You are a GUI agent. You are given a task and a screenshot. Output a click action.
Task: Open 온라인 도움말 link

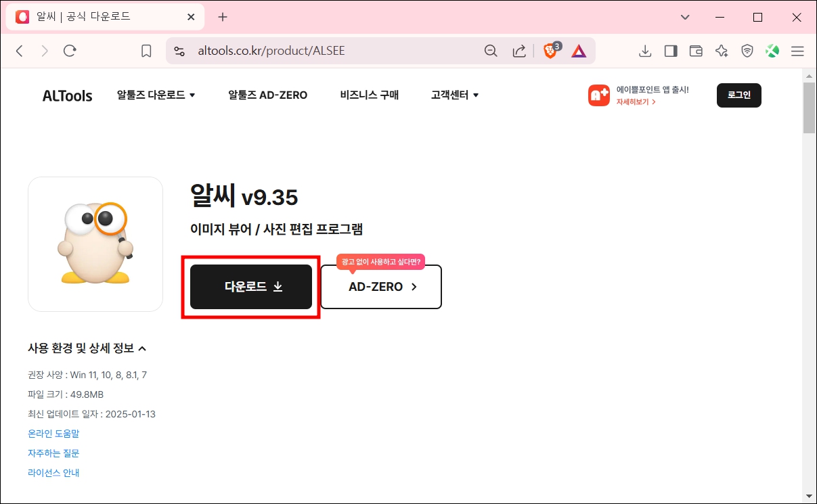click(x=53, y=434)
